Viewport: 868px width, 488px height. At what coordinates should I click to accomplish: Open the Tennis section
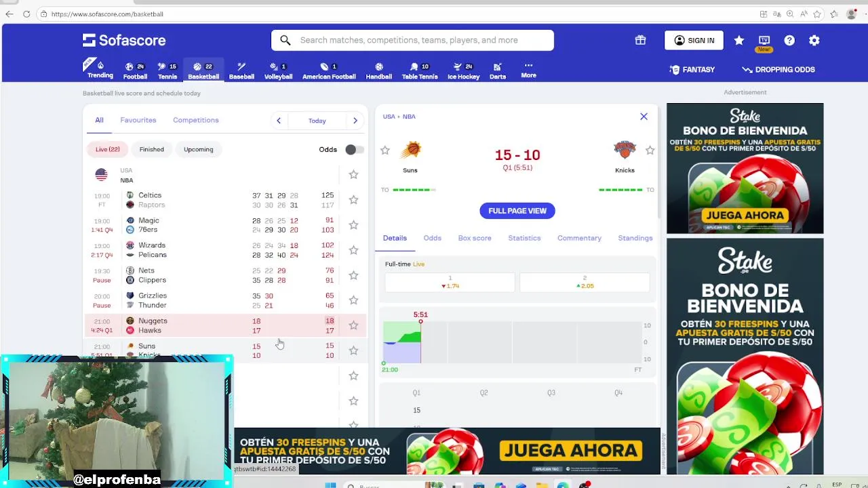[x=167, y=70]
